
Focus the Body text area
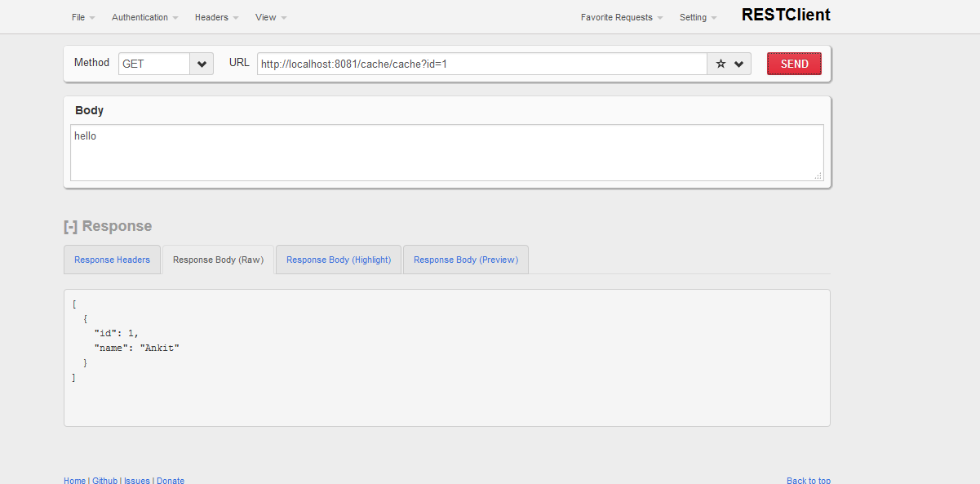[x=446, y=153]
